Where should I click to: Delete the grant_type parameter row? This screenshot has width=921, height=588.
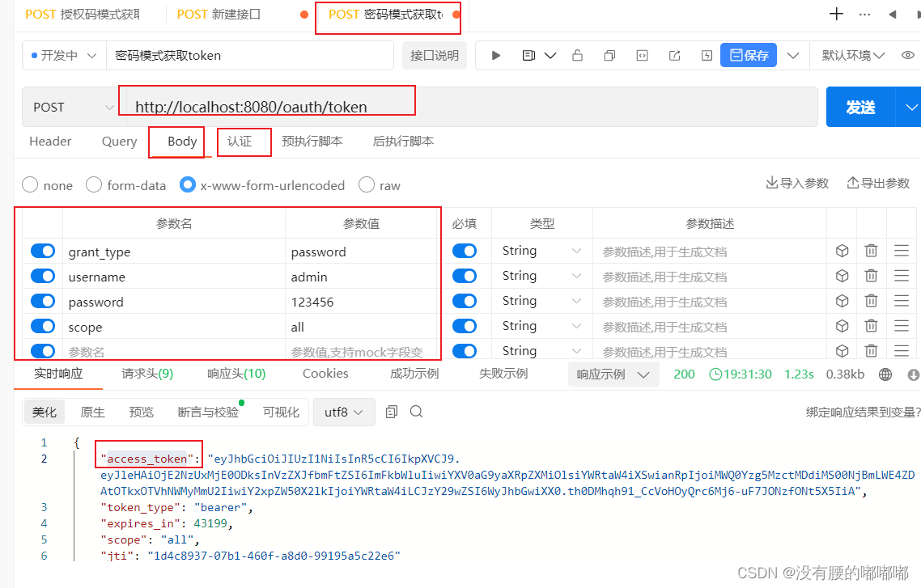click(871, 252)
